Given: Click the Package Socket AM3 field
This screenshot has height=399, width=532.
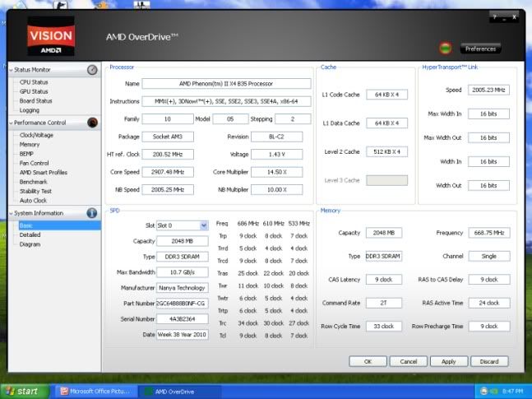Looking at the screenshot, I should pyautogui.click(x=168, y=137).
